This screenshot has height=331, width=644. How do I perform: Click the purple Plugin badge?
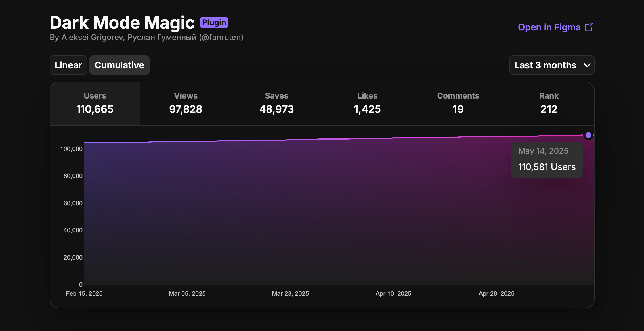pyautogui.click(x=214, y=22)
